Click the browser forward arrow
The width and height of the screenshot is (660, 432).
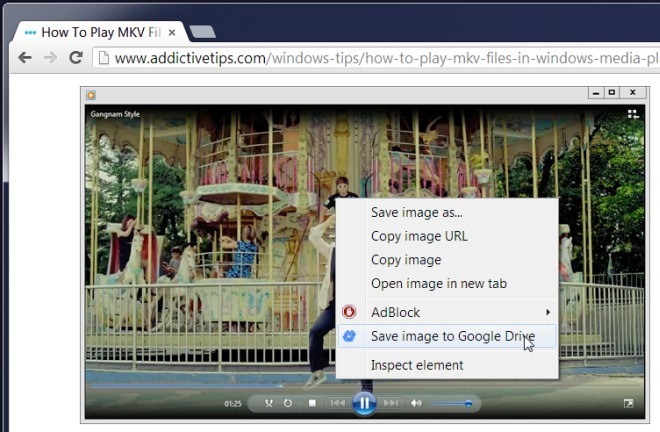(x=49, y=58)
